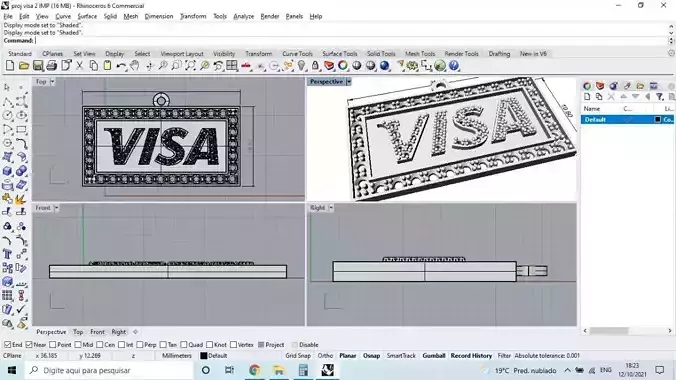Screen dimensions: 676x380
Task: Enable the Vertex osnap checkbox
Action: click(x=233, y=345)
